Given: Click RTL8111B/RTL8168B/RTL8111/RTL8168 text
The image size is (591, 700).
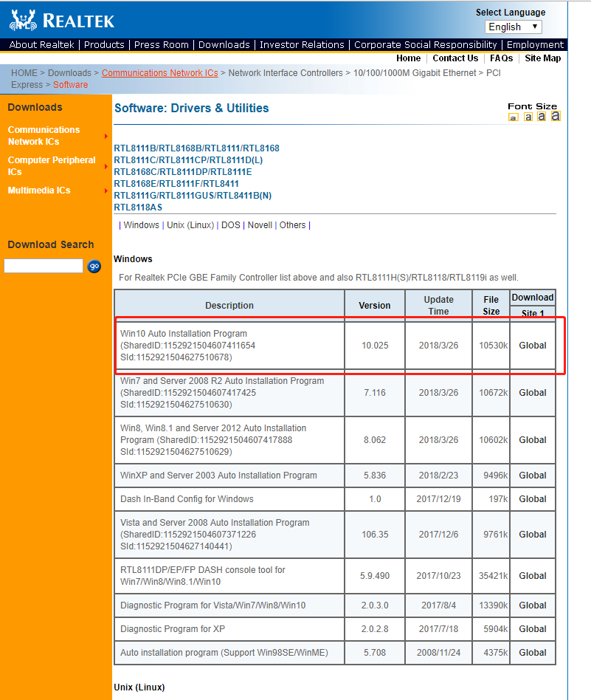Looking at the screenshot, I should click(x=196, y=148).
